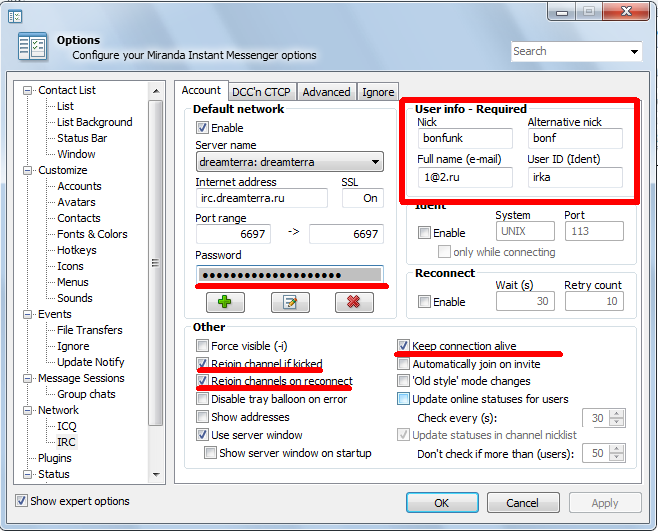Collapse the Customize tree node

27,170
